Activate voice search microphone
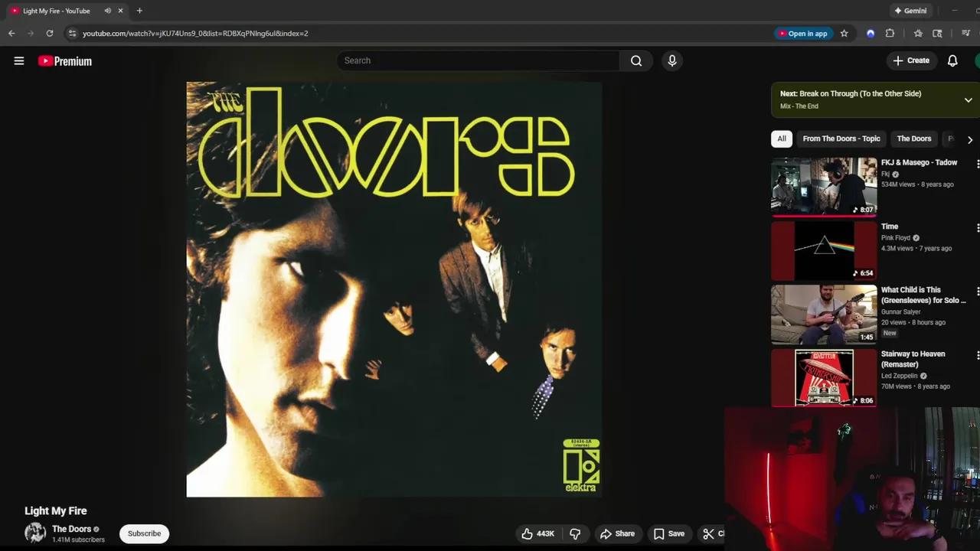This screenshot has width=980, height=551. [x=672, y=60]
